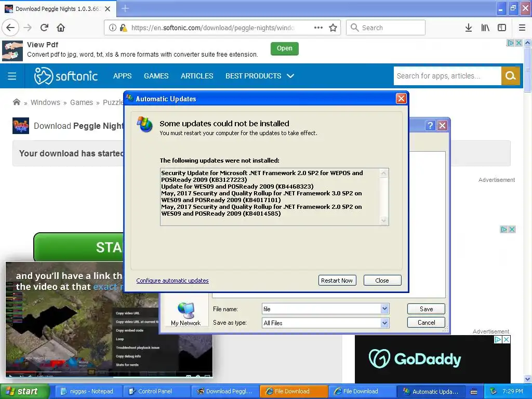532x399 pixels.
Task: Click Games breadcrumb link
Action: click(x=82, y=102)
